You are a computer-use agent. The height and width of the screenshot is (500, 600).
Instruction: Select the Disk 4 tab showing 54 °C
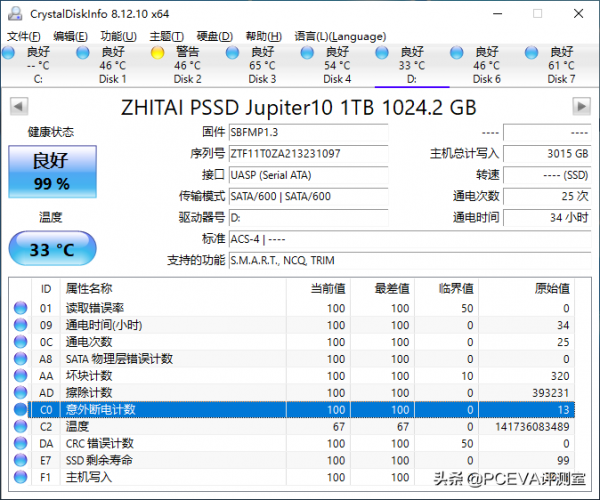[337, 65]
